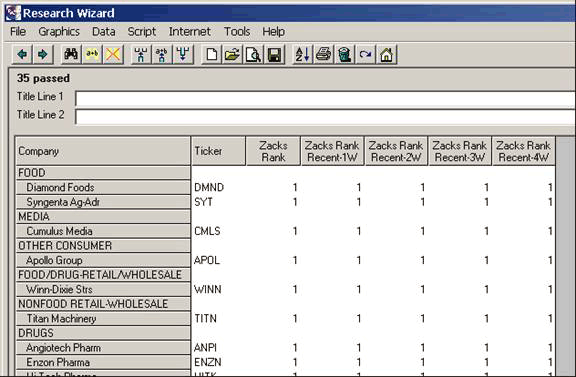Open the folder icon in toolbar
Image resolution: width=576 pixels, height=377 pixels.
tap(232, 55)
